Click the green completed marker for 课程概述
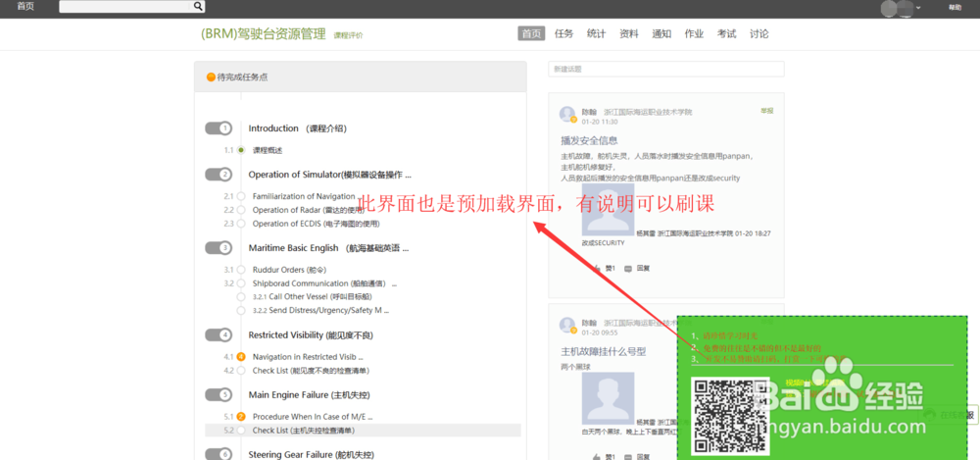The image size is (980, 460). (241, 150)
